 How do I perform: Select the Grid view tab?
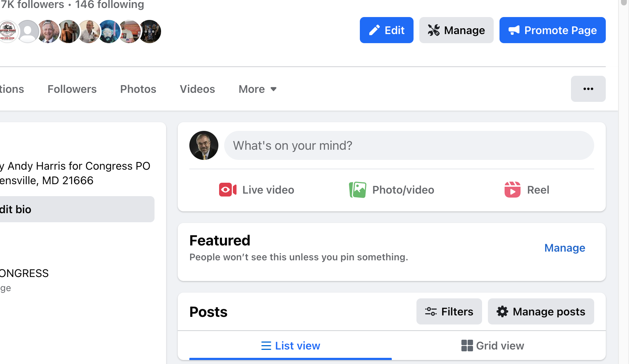(493, 346)
